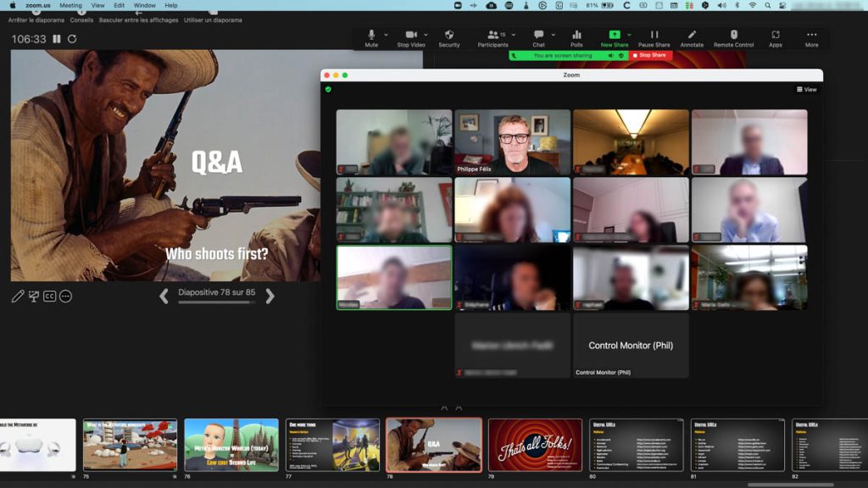Select slide thumbnail 75
Image resolution: width=868 pixels, height=488 pixels.
click(x=130, y=445)
